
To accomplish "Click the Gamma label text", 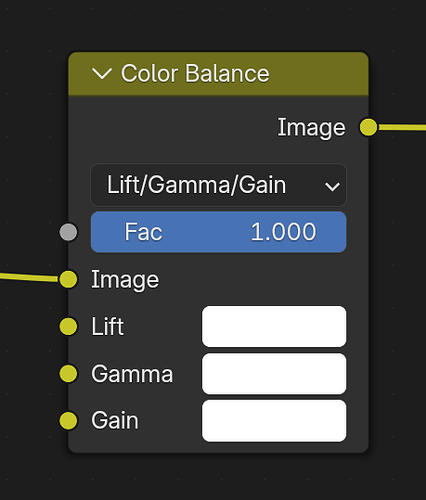I will pyautogui.click(x=132, y=374).
